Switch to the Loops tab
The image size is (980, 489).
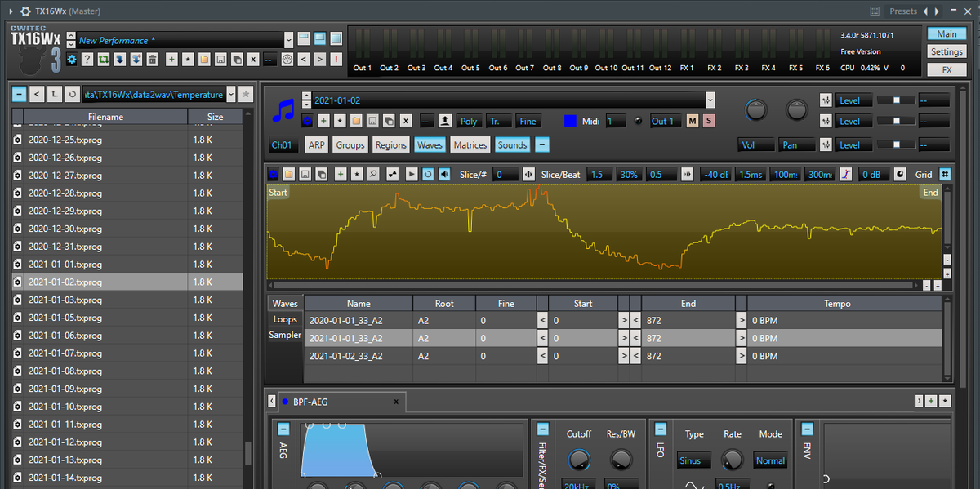[285, 319]
